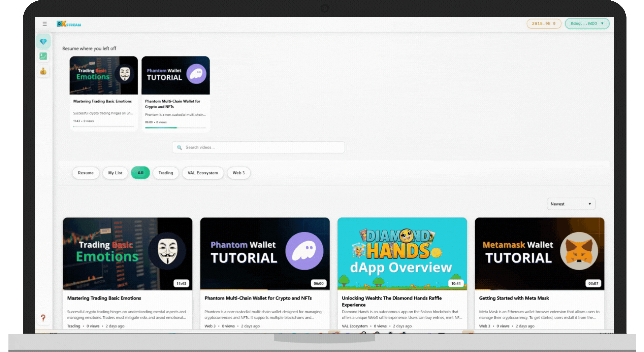Click the DXstream logo
The height and width of the screenshot is (352, 644).
69,24
